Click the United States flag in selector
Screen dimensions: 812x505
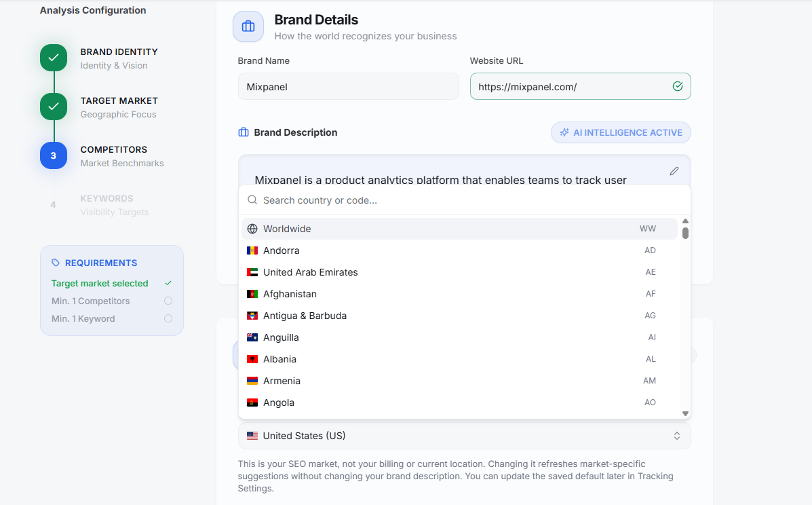[x=252, y=436]
